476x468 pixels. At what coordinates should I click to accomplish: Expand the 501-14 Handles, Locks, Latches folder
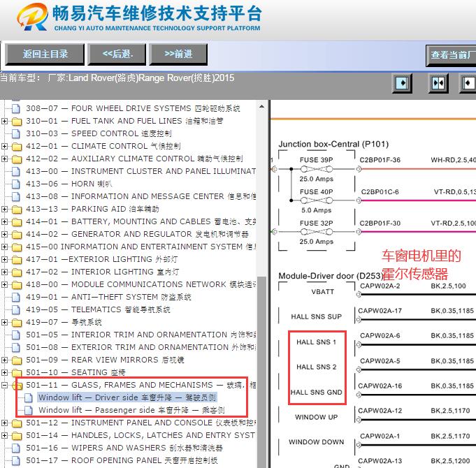[4, 436]
